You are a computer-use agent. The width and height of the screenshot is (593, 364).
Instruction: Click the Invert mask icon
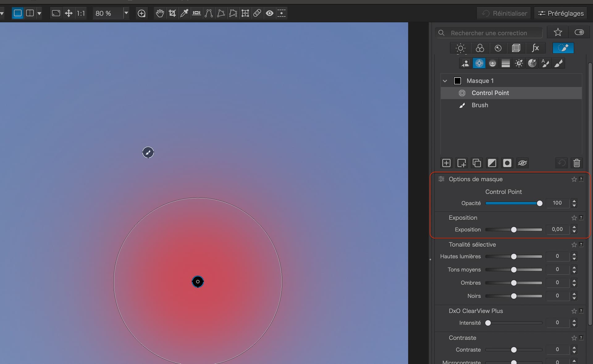[492, 163]
